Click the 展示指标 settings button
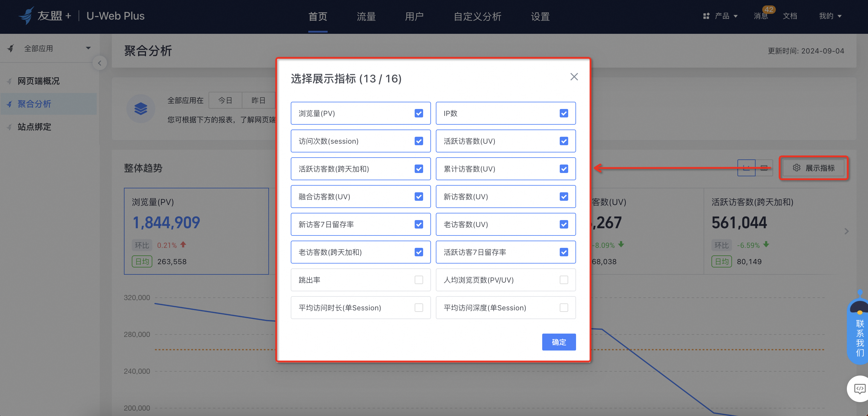The image size is (868, 416). click(813, 168)
